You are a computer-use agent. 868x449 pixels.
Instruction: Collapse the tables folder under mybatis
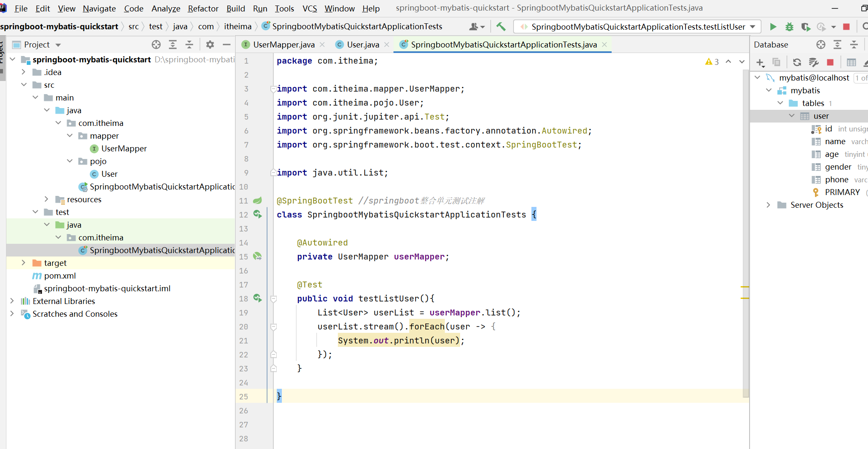780,103
